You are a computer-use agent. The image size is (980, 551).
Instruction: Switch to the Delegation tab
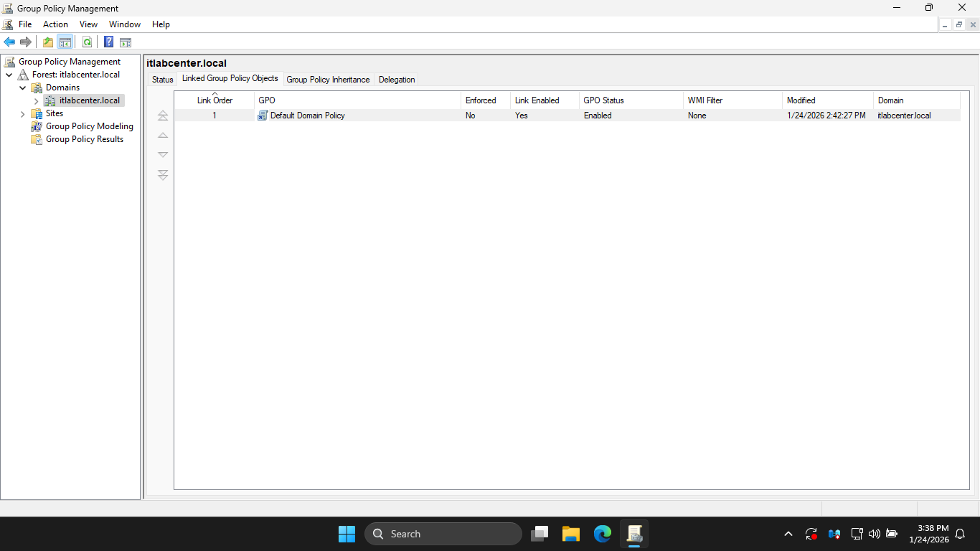(397, 80)
